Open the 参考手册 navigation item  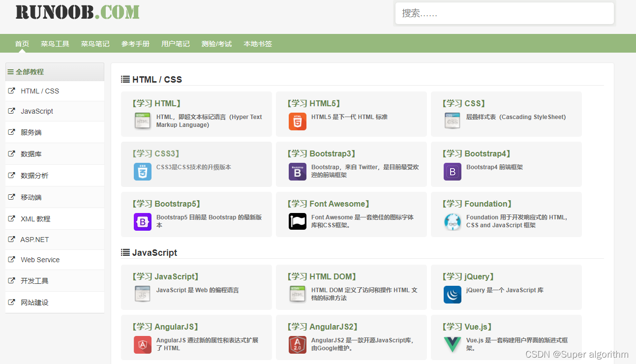135,44
